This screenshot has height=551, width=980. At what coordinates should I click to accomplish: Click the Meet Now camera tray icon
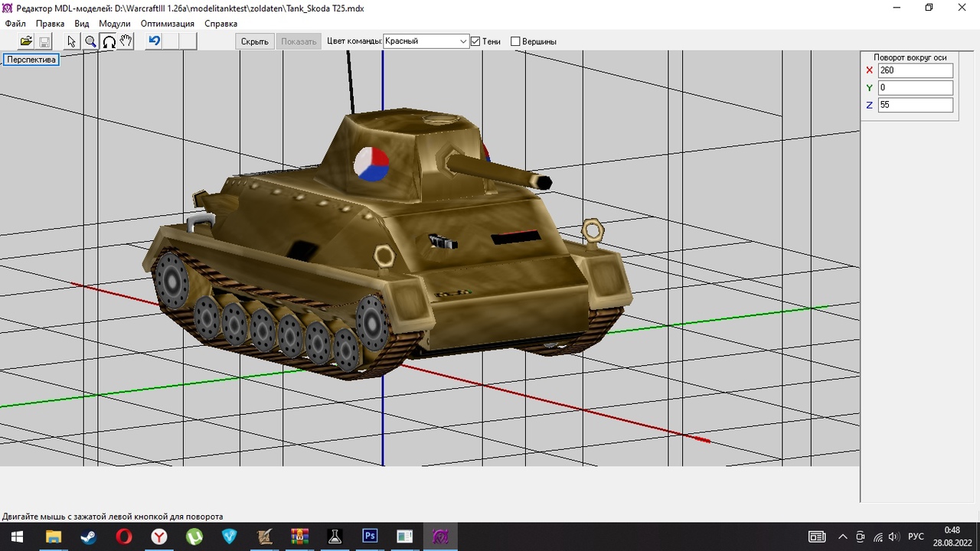[x=861, y=536]
